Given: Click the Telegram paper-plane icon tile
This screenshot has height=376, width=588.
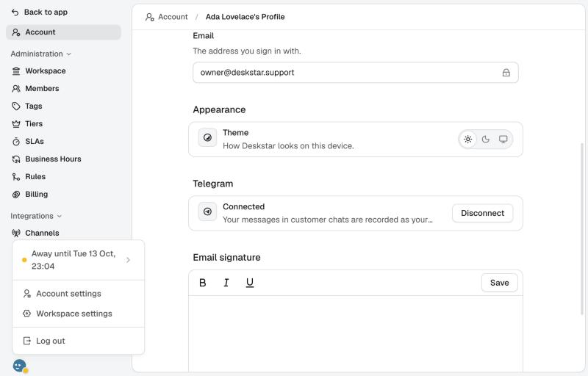Looking at the screenshot, I should tap(207, 212).
